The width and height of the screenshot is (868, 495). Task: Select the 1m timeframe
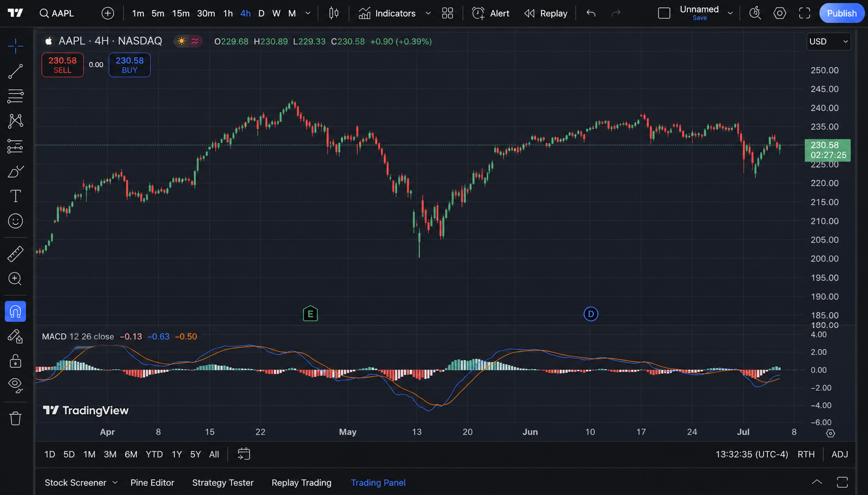(x=138, y=13)
